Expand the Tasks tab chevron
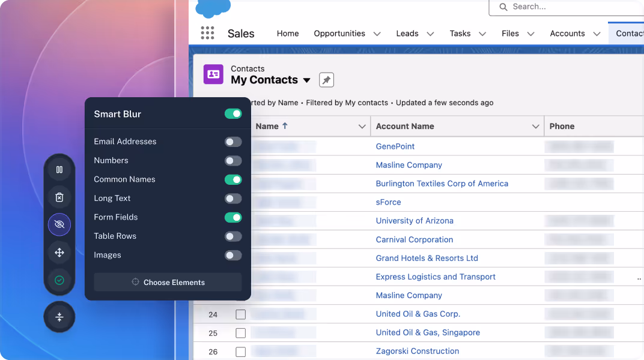The height and width of the screenshot is (360, 644). (x=482, y=34)
